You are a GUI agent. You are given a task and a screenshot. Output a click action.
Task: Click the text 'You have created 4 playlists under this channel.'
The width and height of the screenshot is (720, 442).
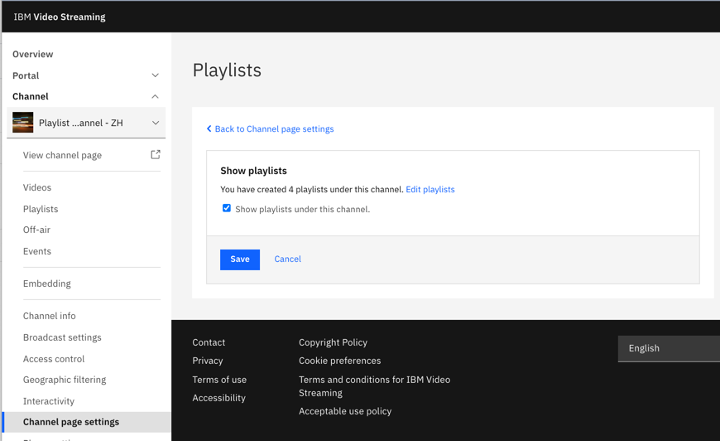click(312, 189)
